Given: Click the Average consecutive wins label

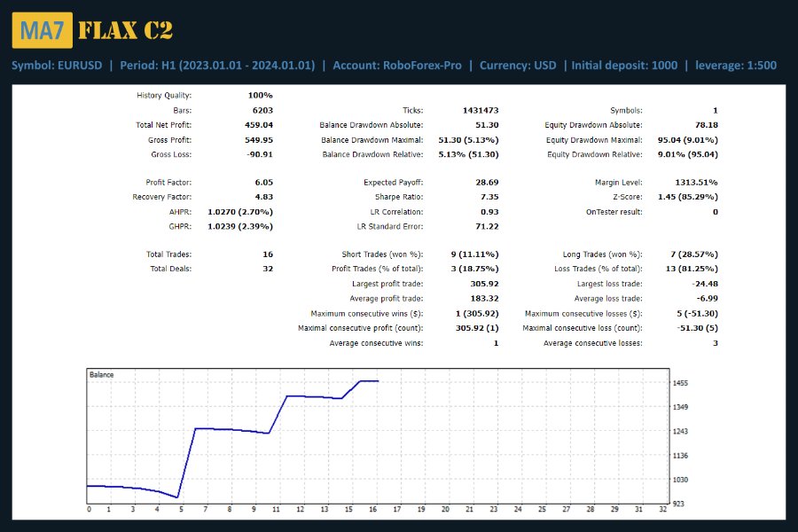Looking at the screenshot, I should (376, 343).
